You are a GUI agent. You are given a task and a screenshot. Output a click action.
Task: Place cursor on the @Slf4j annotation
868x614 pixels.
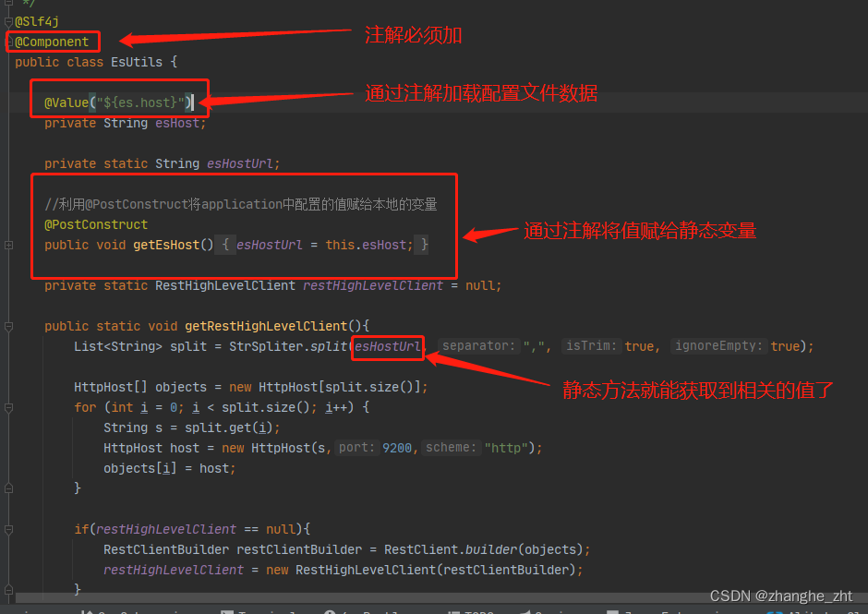(x=37, y=21)
